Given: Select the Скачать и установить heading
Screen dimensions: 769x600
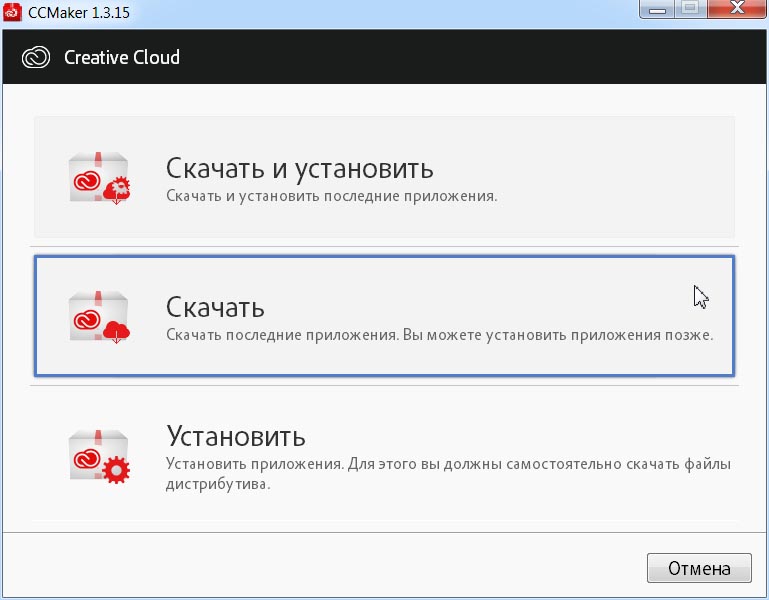Looking at the screenshot, I should pyautogui.click(x=299, y=167).
